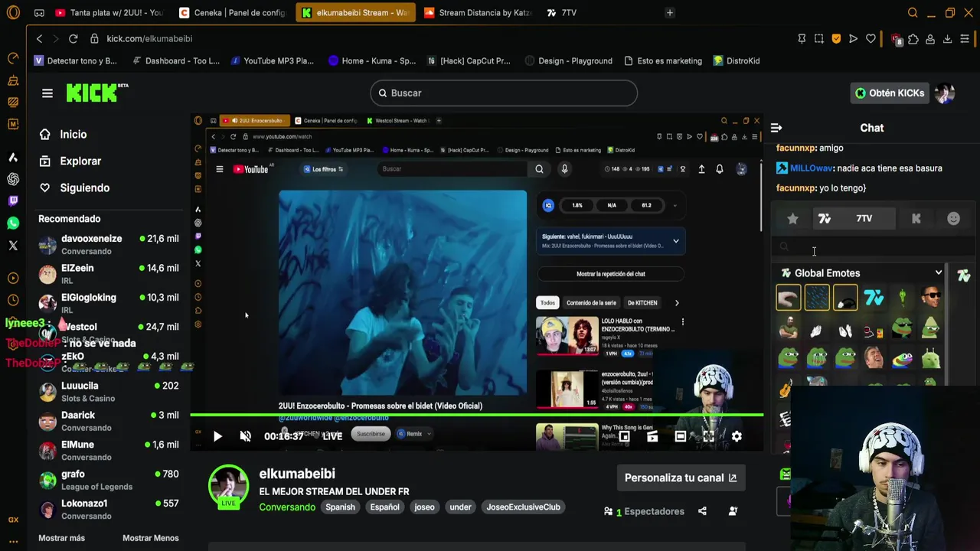
Task: Toggle picture-in-picture mini player
Action: tap(625, 436)
